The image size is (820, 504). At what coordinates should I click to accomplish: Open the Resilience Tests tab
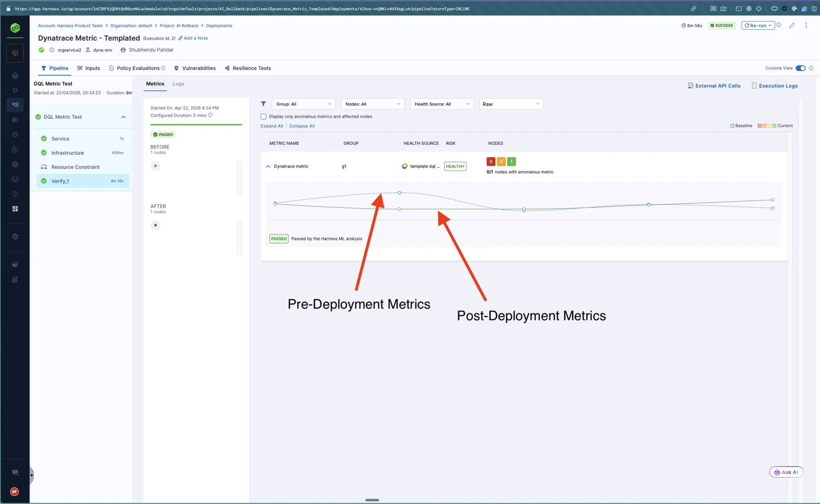coord(248,68)
